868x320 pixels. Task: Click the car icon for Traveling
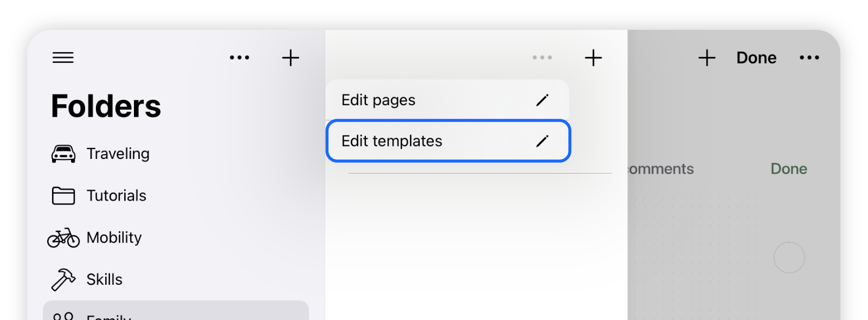click(63, 153)
